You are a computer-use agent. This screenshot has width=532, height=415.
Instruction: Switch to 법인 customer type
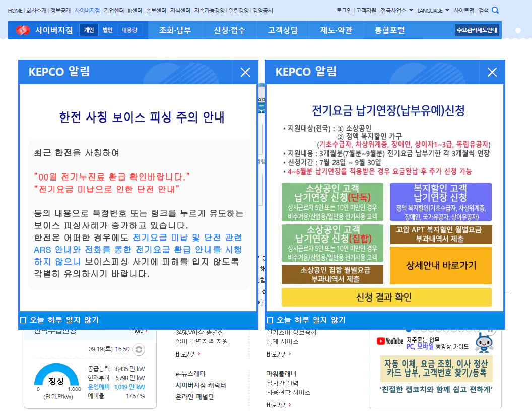tap(108, 30)
